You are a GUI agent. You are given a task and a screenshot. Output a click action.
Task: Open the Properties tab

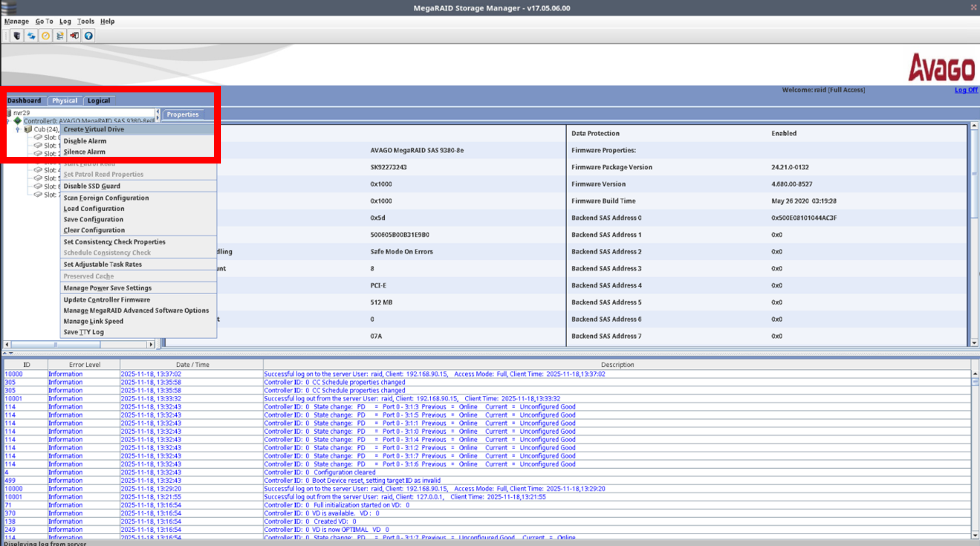[182, 115]
